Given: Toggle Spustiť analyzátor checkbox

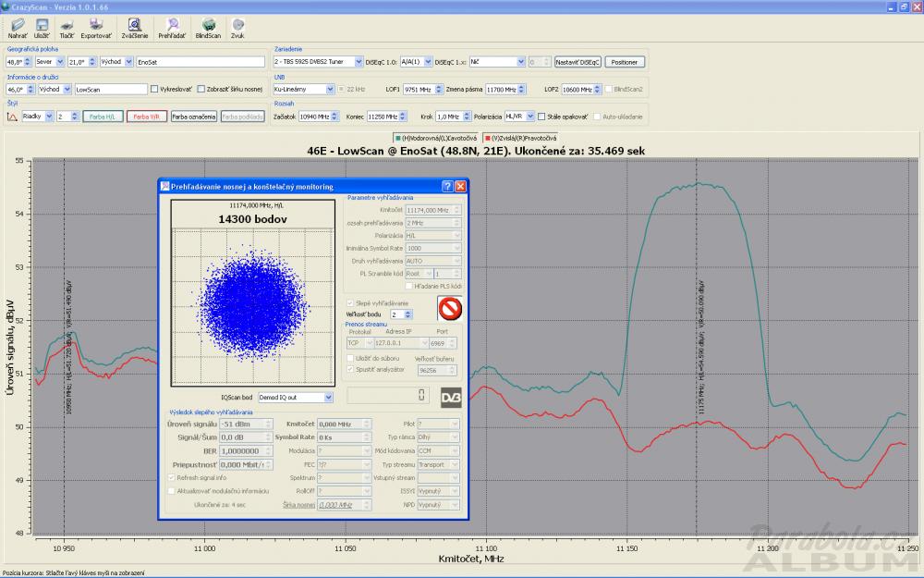Looking at the screenshot, I should tap(350, 369).
